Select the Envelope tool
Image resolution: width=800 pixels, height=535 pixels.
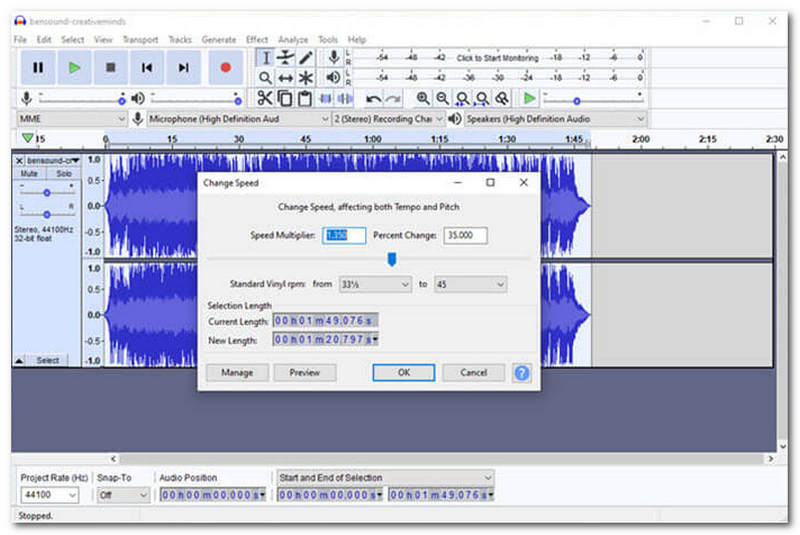coord(285,58)
